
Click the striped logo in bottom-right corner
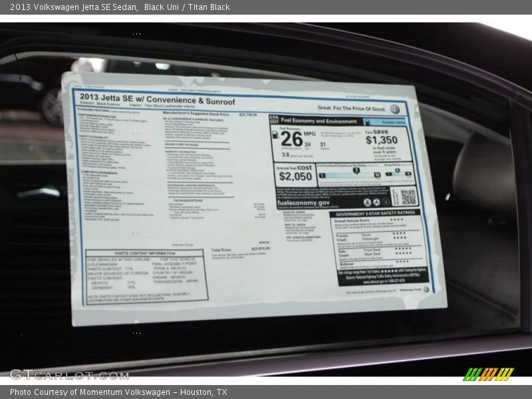488,374
